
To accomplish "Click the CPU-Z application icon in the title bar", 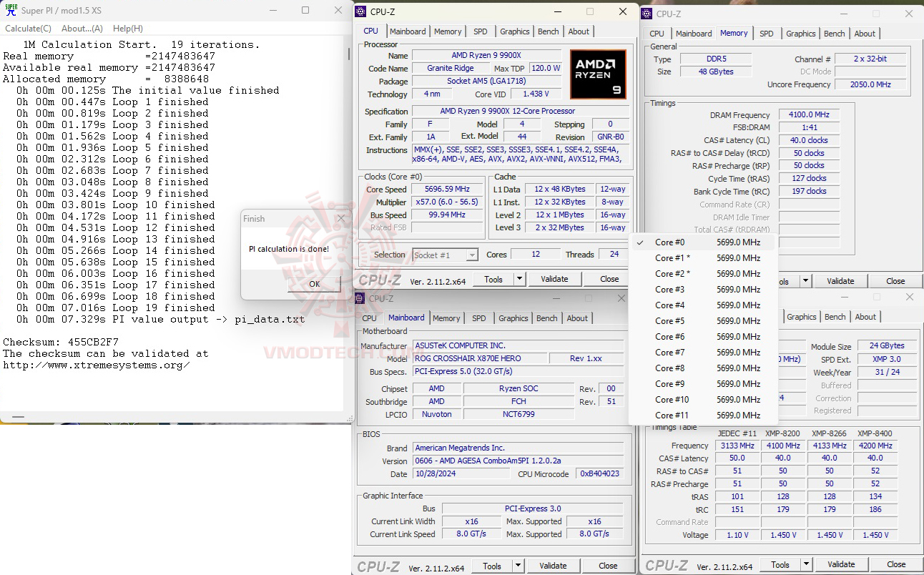I will click(359, 11).
